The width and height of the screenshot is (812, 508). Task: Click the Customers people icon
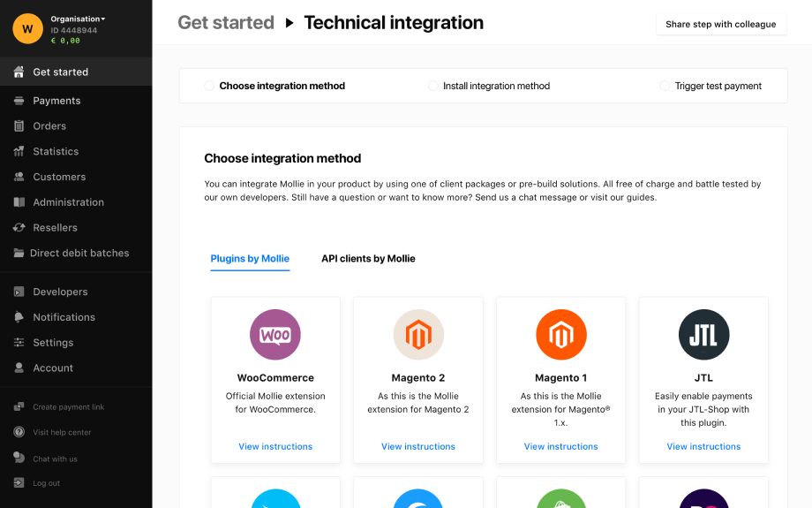click(x=19, y=177)
